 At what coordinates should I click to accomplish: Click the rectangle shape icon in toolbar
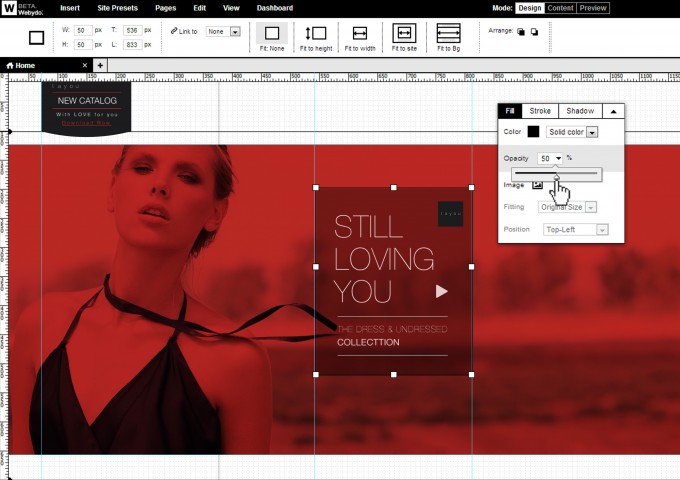click(x=37, y=38)
